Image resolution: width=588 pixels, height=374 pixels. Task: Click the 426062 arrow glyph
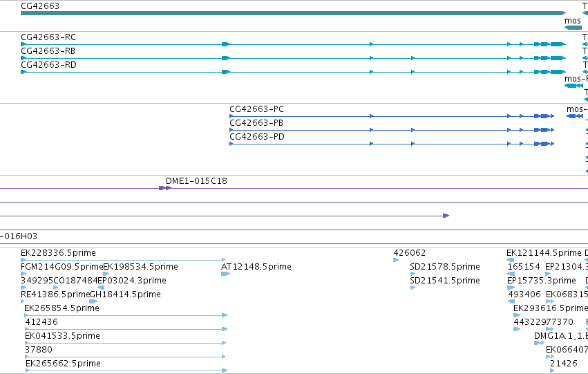396,260
